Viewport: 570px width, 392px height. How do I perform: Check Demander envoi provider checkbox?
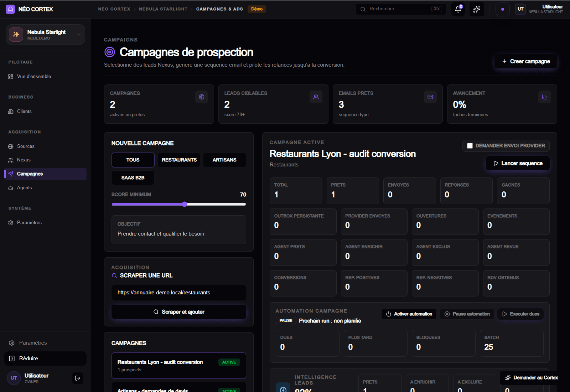(x=470, y=146)
